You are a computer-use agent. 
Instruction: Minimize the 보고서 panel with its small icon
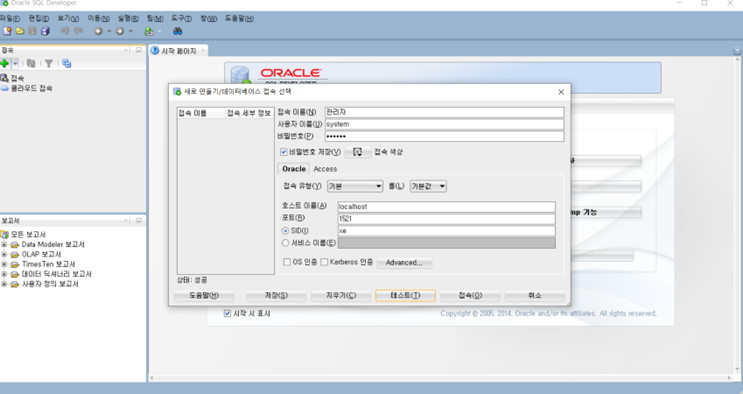[x=139, y=220]
